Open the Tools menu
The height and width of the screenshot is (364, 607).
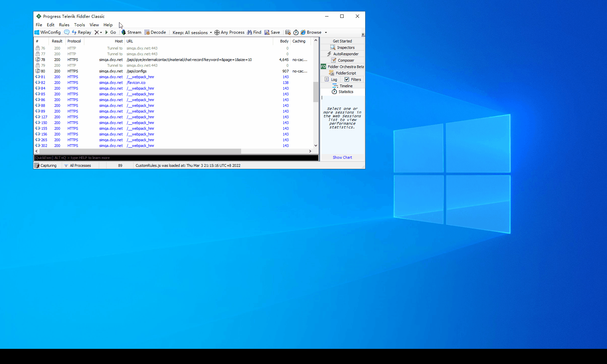80,25
